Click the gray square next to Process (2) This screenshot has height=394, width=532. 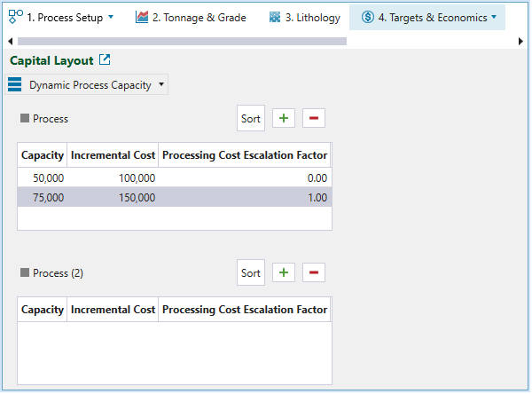pyautogui.click(x=25, y=272)
